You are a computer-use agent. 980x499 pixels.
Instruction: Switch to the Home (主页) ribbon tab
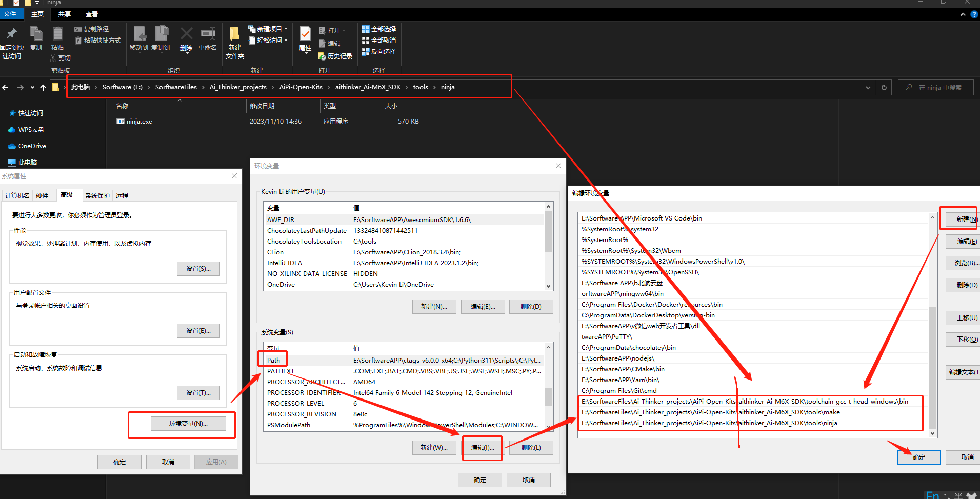[x=37, y=14]
